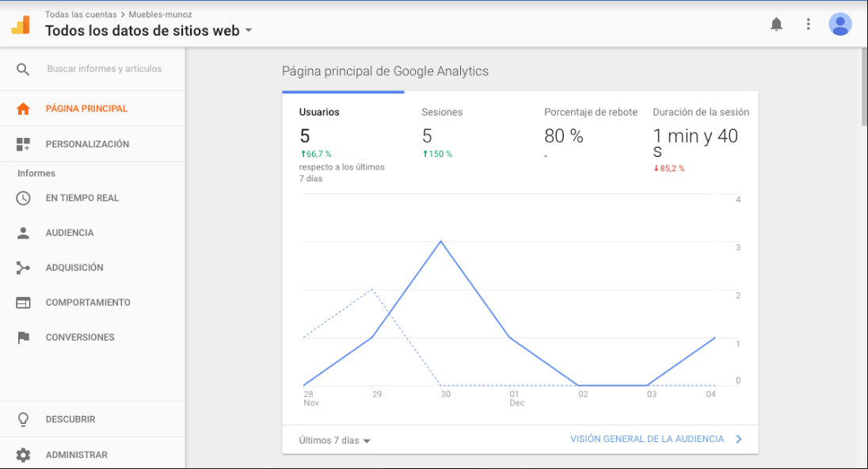Expand the Audiencia reports section

[x=70, y=233]
